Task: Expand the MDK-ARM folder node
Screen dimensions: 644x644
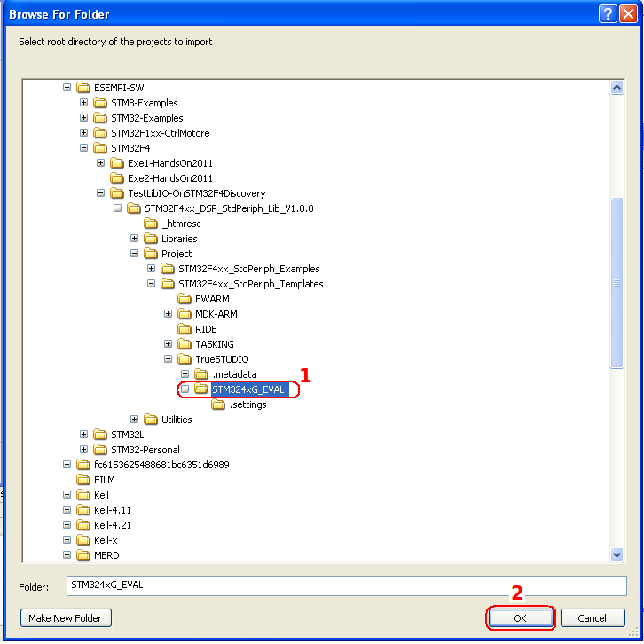Action: [x=168, y=314]
